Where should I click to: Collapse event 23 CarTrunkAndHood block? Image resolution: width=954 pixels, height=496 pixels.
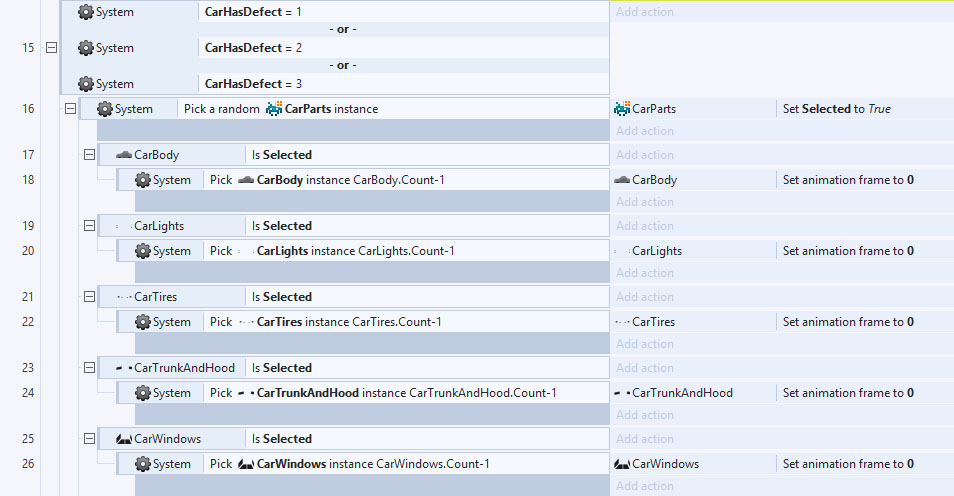pyautogui.click(x=89, y=368)
